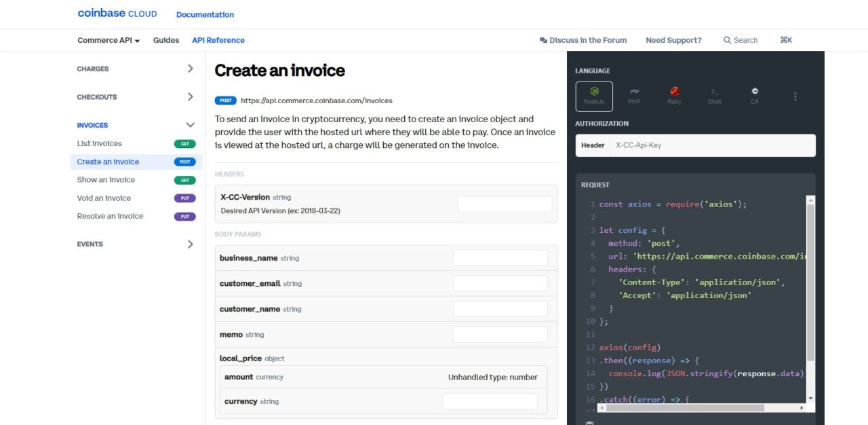
Task: Select the Ruby language icon
Action: pos(674,96)
